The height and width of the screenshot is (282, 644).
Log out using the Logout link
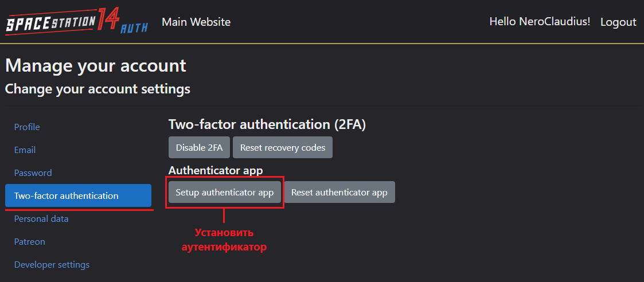tap(618, 22)
